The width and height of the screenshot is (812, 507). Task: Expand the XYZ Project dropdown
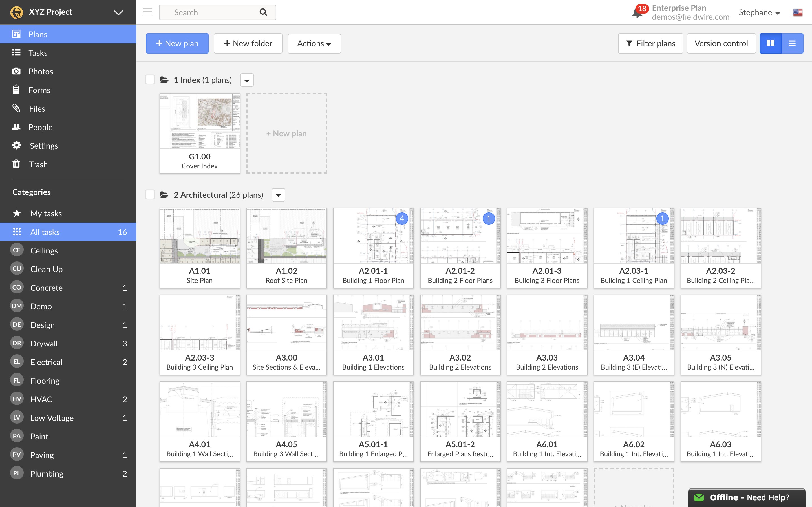click(118, 12)
